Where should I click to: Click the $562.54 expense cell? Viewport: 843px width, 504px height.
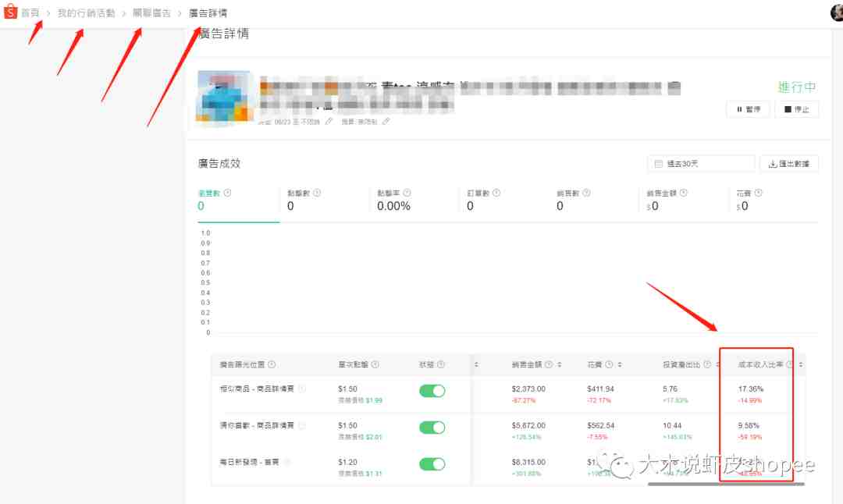tap(600, 425)
